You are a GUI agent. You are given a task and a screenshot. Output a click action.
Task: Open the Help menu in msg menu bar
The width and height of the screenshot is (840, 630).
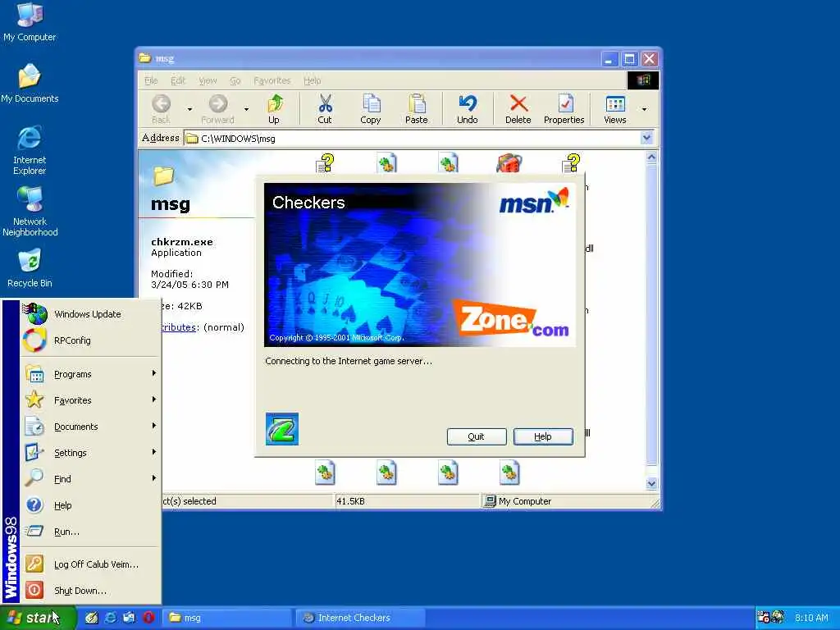tap(313, 80)
